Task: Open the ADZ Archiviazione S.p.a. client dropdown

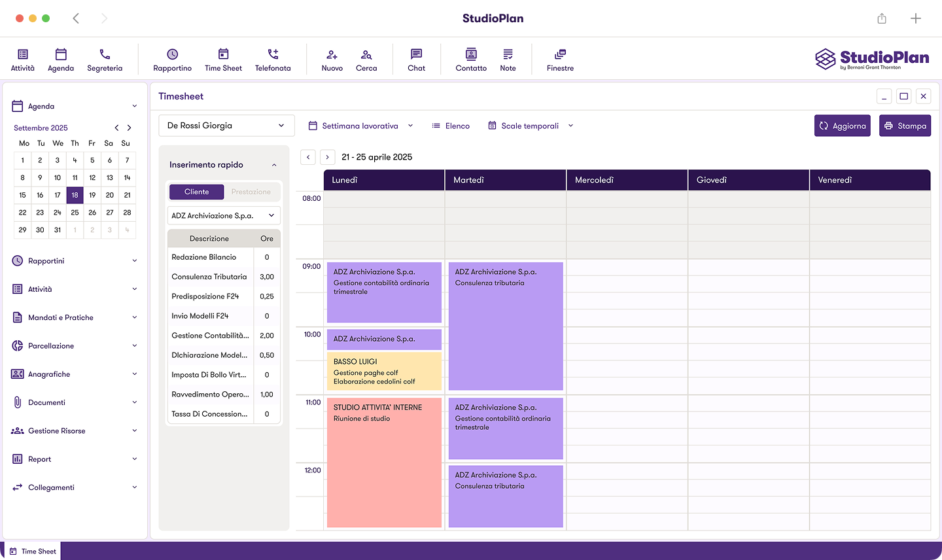Action: point(224,215)
